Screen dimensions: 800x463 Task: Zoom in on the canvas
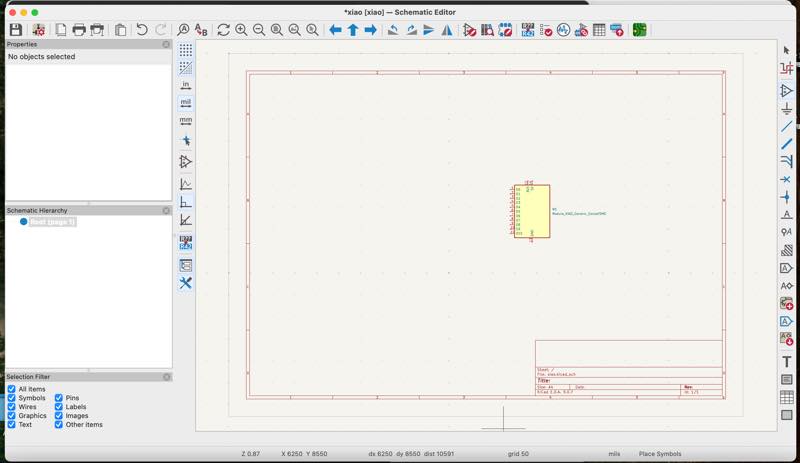(x=241, y=30)
